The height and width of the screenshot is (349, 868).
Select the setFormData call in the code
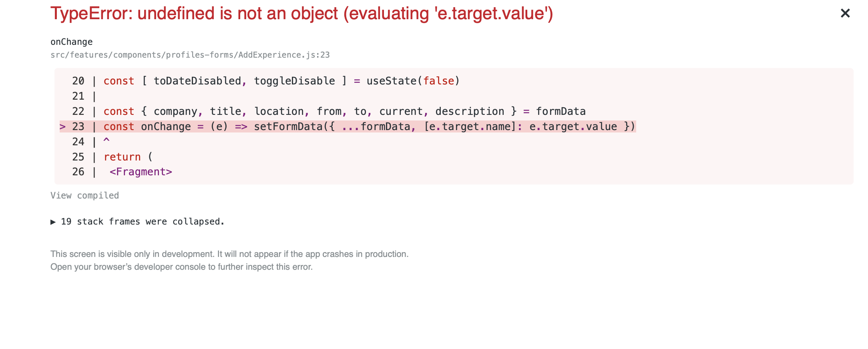point(288,126)
